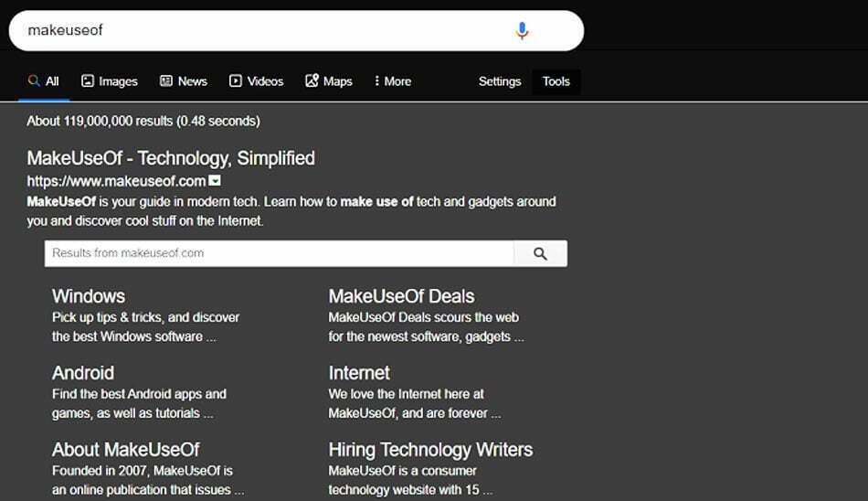Click the About 119,000,000 results text
This screenshot has height=501, width=868.
point(143,121)
